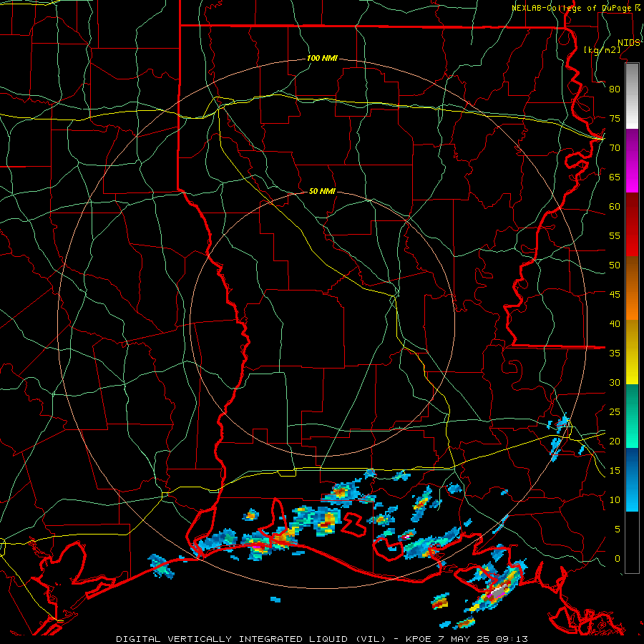This screenshot has width=644, height=644.
Task: Click the 60 value on VIL scale
Action: click(x=615, y=207)
